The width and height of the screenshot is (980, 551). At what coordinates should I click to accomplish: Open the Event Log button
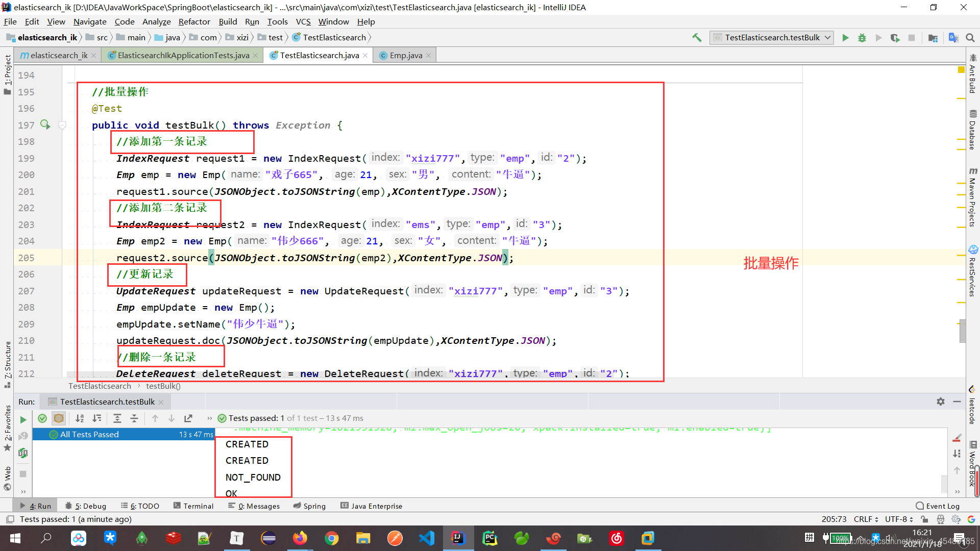938,506
